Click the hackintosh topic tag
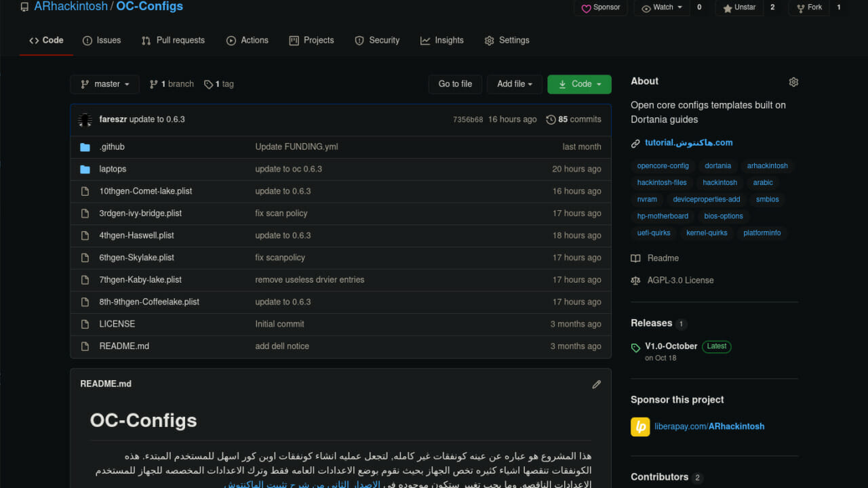 [x=719, y=182]
